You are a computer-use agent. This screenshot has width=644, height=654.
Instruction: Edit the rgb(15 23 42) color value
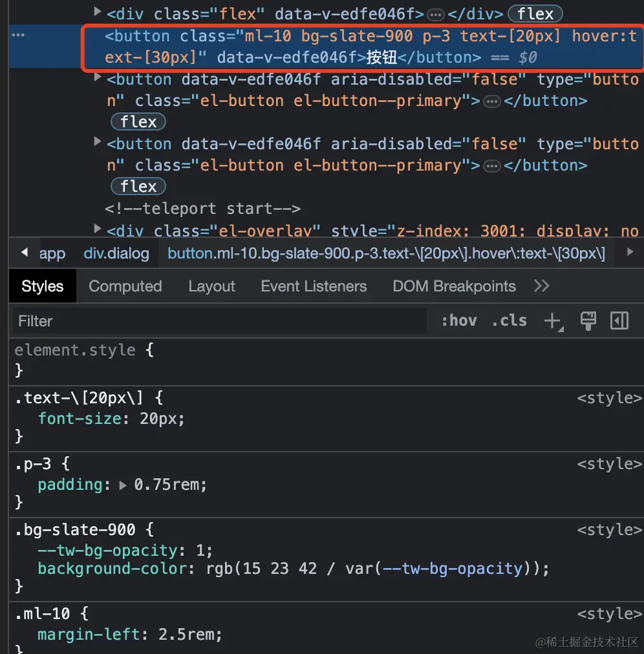click(372, 569)
